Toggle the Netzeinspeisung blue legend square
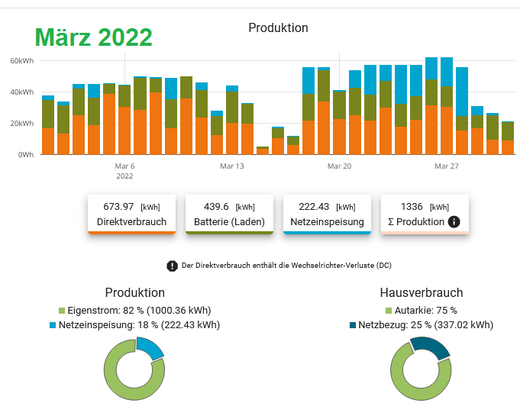This screenshot has width=520, height=403. tap(53, 325)
